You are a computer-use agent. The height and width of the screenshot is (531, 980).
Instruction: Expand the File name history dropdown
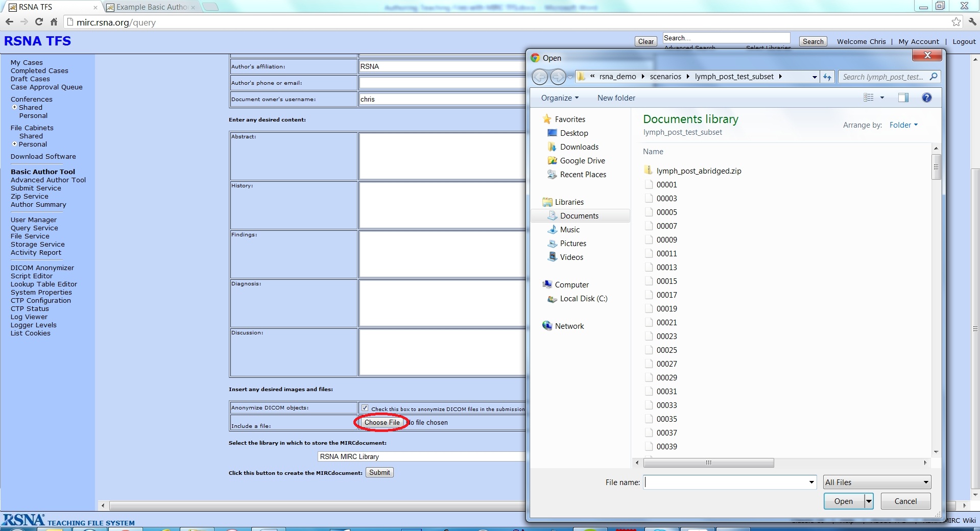point(811,482)
